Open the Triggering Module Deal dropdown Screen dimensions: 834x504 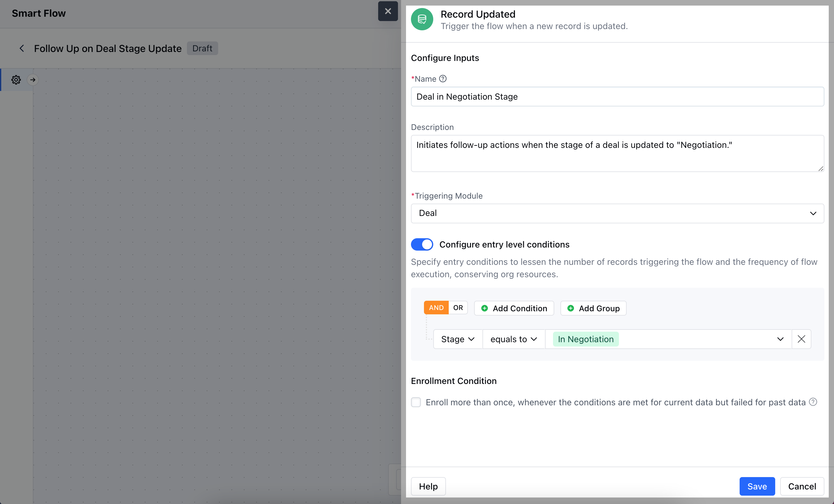coord(617,213)
